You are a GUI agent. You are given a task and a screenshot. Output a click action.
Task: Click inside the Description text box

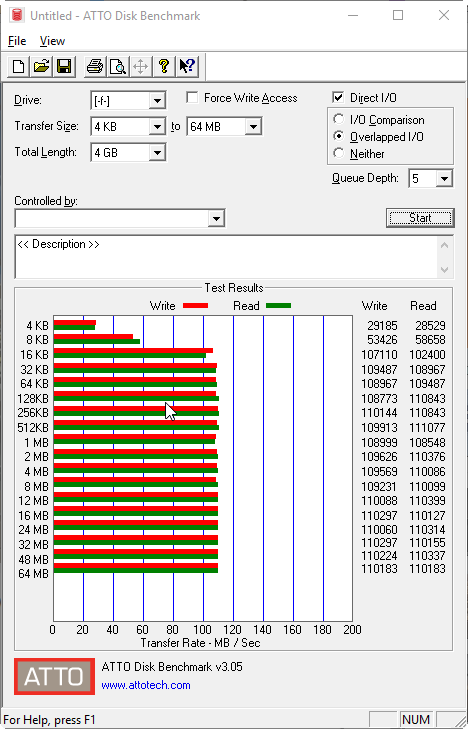[x=227, y=257]
